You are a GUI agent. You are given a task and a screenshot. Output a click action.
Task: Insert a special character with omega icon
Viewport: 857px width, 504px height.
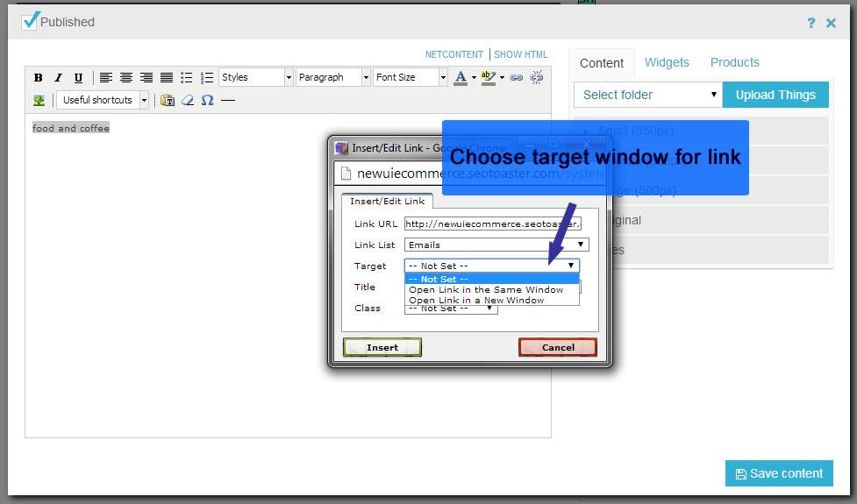pyautogui.click(x=207, y=101)
